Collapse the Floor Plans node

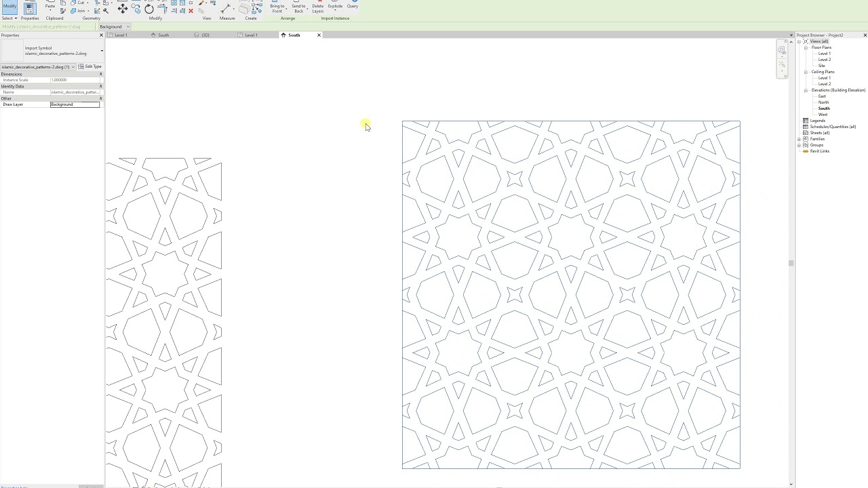tap(806, 47)
